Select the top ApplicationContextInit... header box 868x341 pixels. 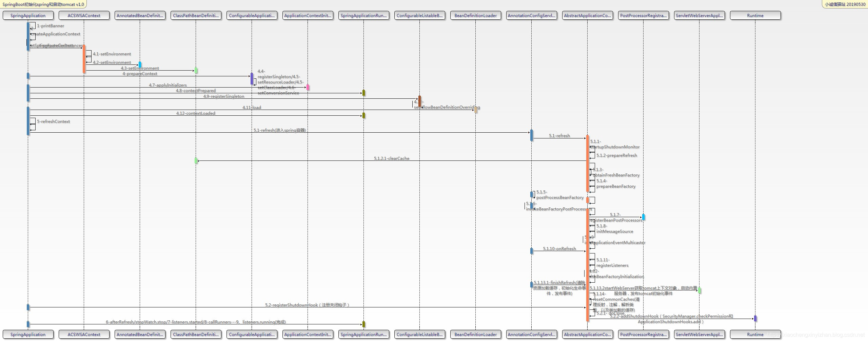point(308,16)
